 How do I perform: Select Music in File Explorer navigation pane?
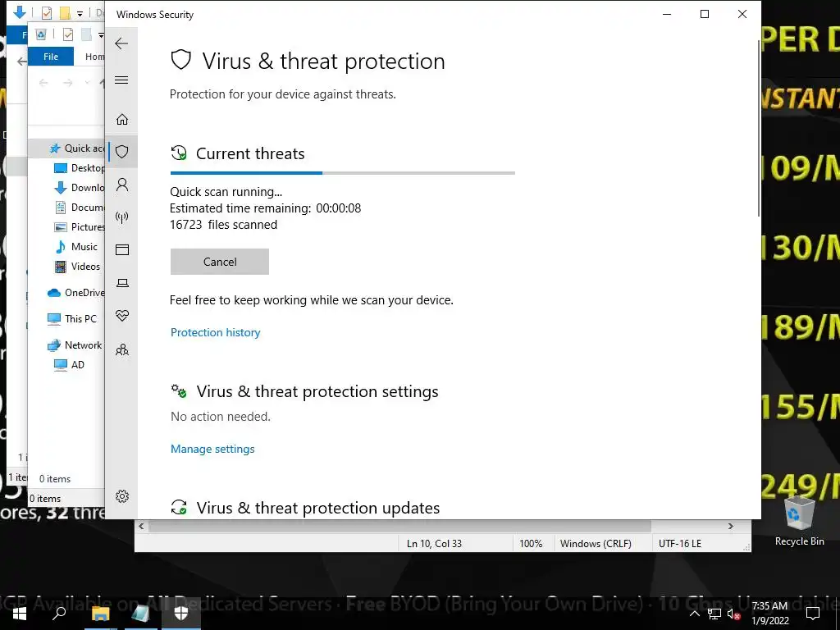[x=76, y=247]
